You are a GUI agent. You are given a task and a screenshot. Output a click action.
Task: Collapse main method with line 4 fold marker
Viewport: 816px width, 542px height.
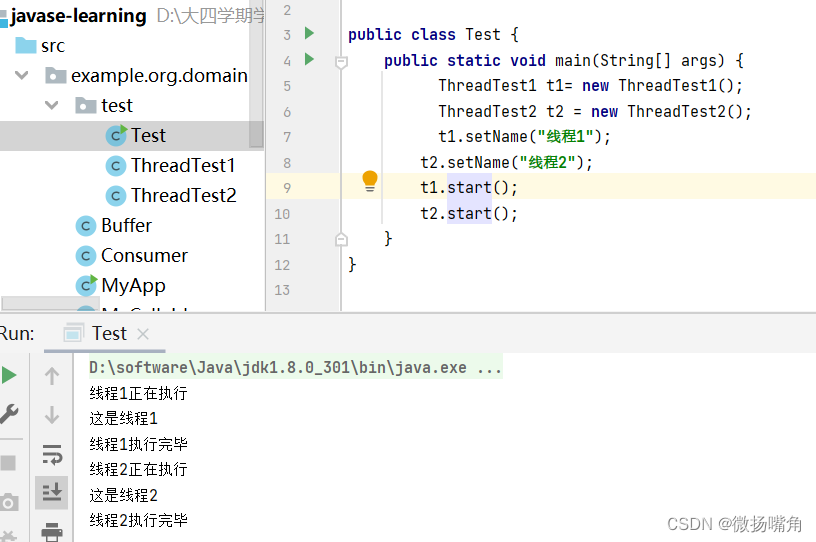click(x=341, y=63)
